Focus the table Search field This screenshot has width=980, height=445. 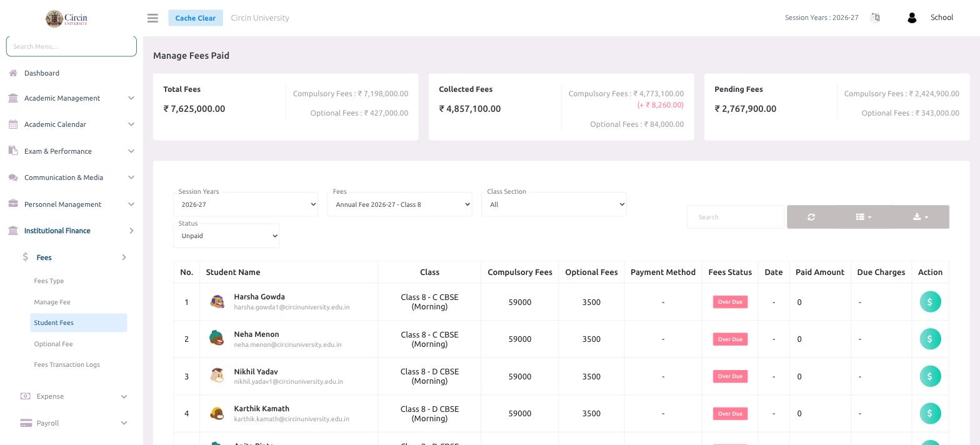click(x=736, y=217)
